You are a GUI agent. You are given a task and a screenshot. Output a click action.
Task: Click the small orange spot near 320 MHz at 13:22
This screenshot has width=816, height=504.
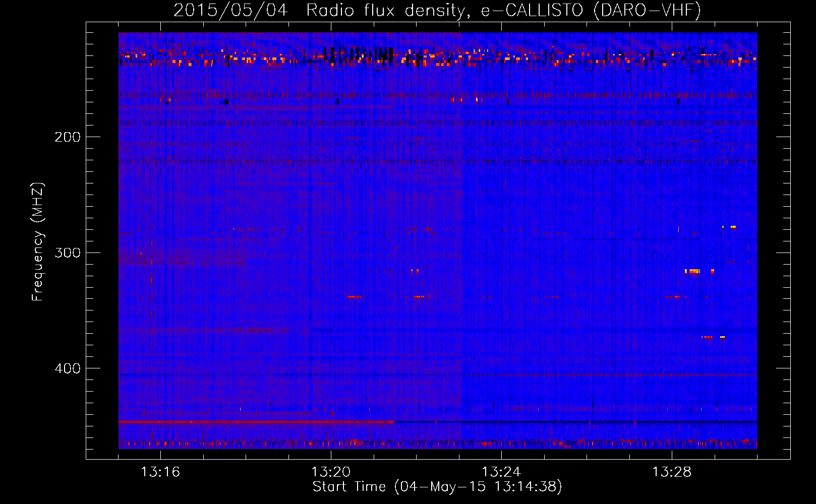(x=415, y=271)
